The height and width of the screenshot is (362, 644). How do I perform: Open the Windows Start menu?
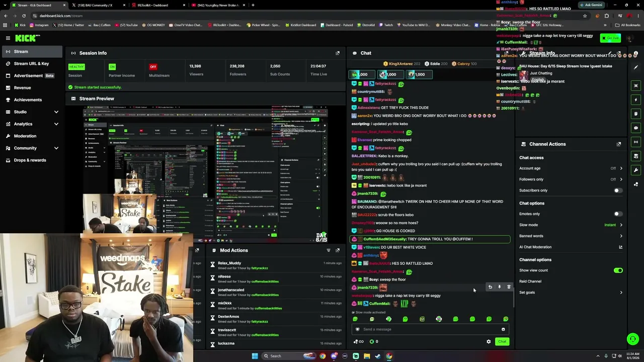coord(255,356)
